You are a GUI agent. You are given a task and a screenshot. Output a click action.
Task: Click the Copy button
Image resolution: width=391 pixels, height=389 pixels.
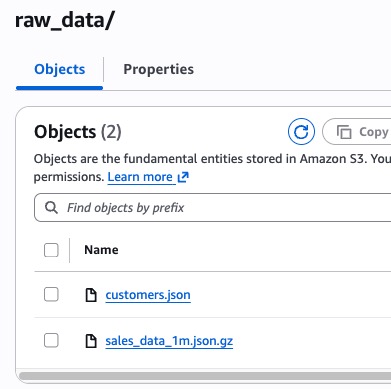point(357,132)
